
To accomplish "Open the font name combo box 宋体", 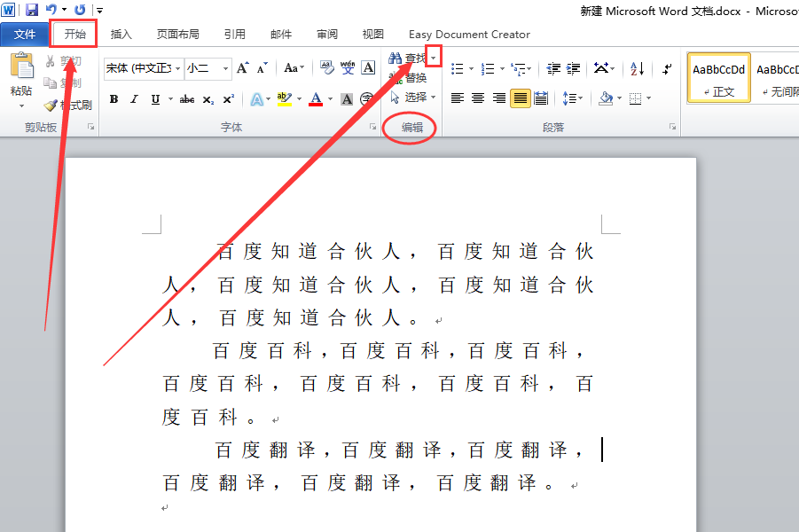I will pos(143,68).
